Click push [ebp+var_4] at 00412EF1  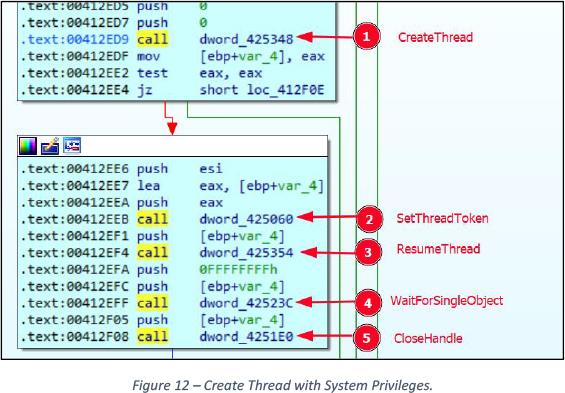coord(152,236)
